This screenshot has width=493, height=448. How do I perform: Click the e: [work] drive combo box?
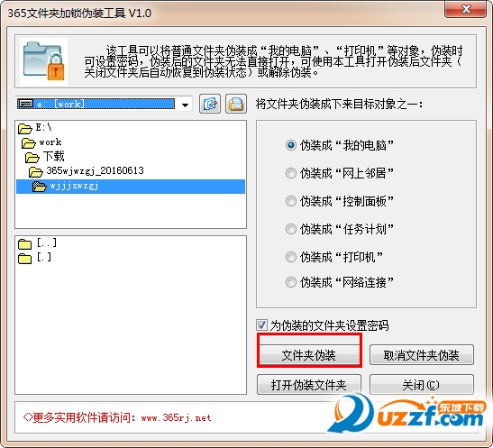point(104,104)
